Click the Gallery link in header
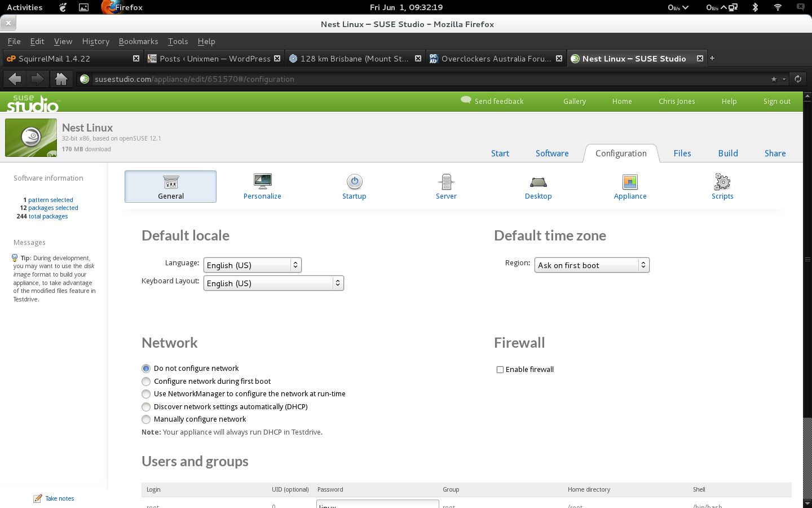The image size is (812, 508). [575, 102]
